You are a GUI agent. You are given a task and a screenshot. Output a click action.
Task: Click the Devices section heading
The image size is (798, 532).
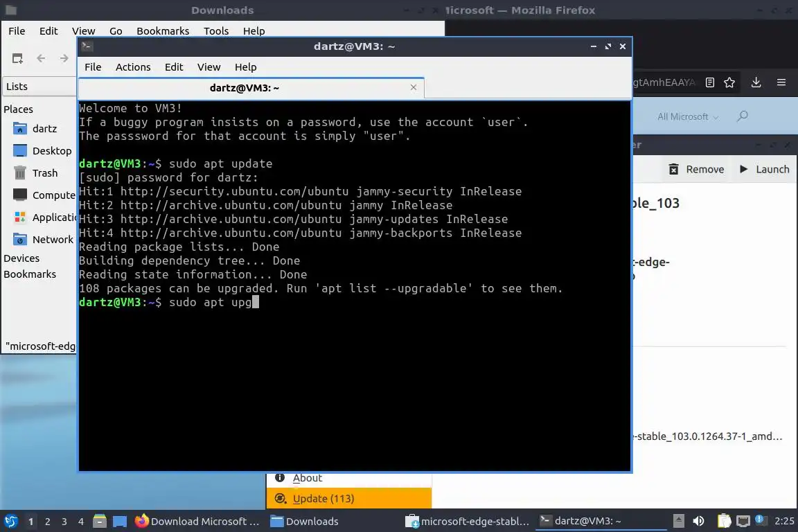pyautogui.click(x=21, y=258)
